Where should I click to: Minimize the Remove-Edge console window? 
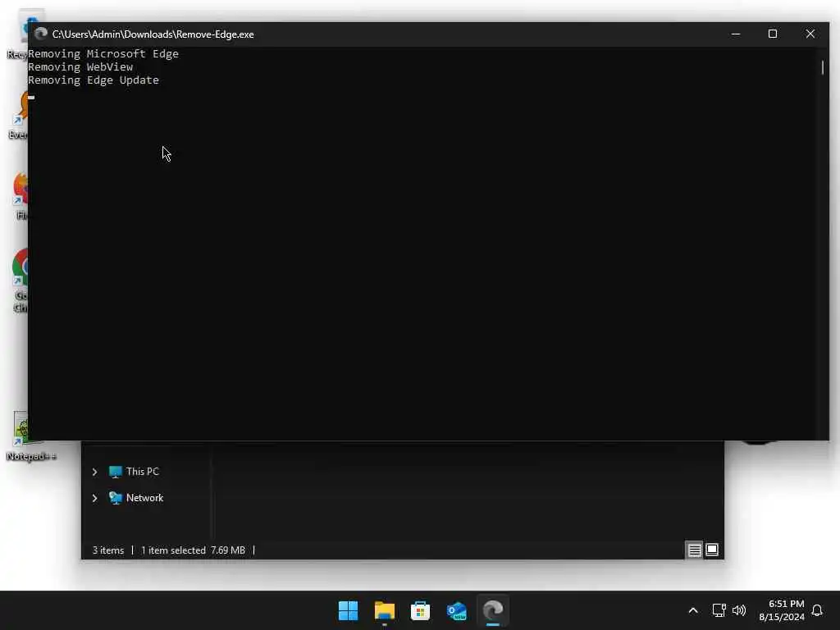pyautogui.click(x=736, y=34)
